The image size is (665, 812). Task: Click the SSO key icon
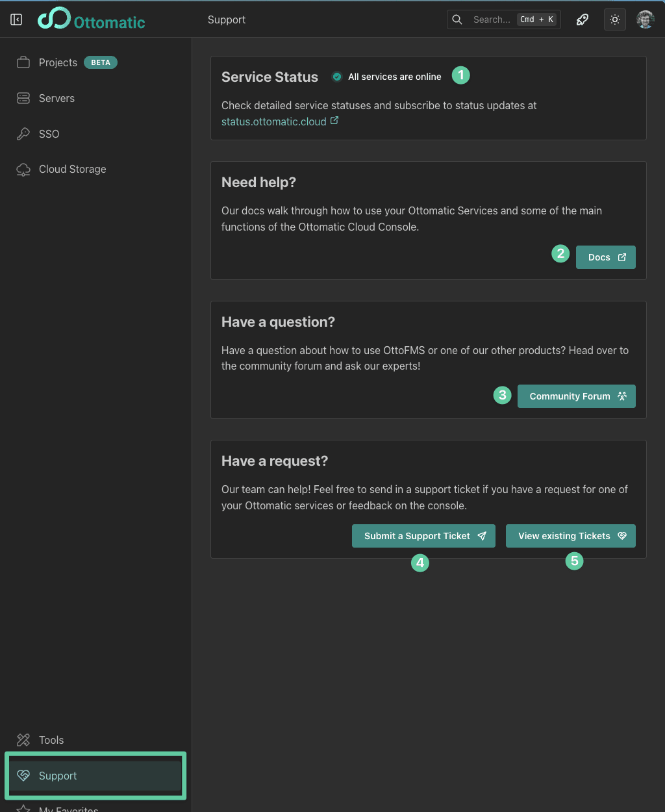coord(23,134)
